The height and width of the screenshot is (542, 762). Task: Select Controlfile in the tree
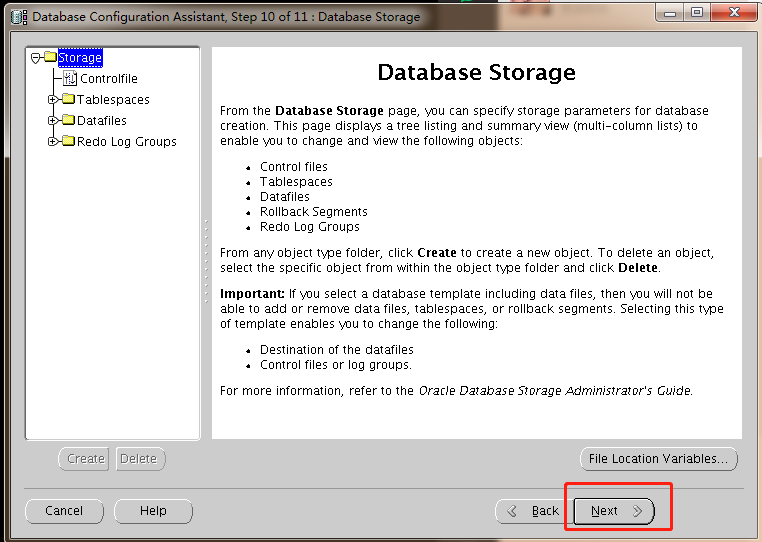109,78
